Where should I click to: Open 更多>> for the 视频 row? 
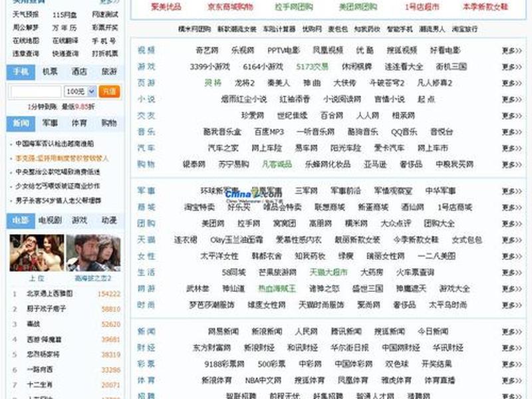(x=511, y=51)
